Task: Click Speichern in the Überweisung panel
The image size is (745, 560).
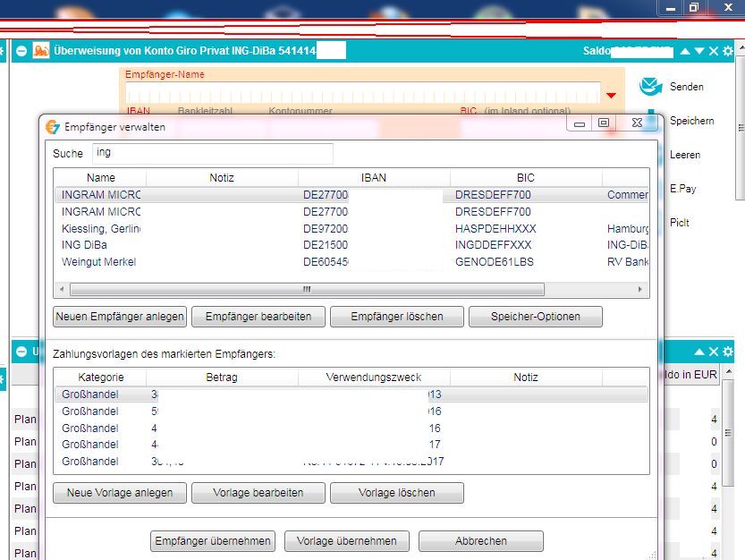Action: coord(692,121)
